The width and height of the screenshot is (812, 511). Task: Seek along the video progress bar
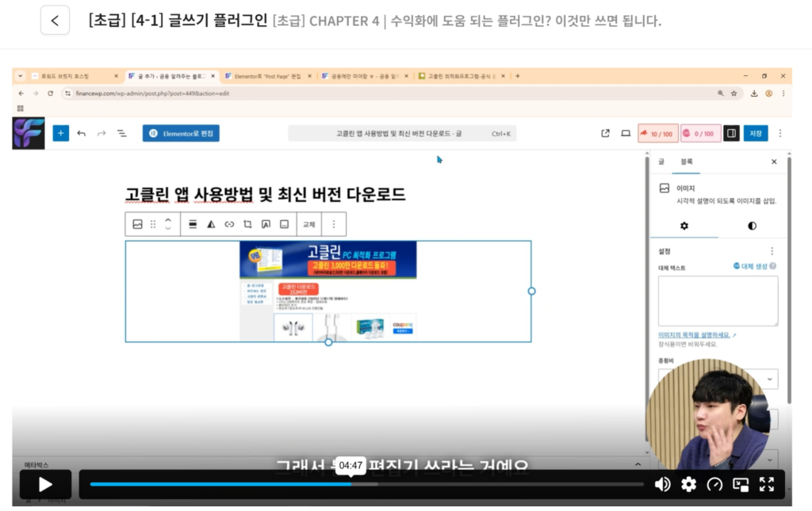366,484
